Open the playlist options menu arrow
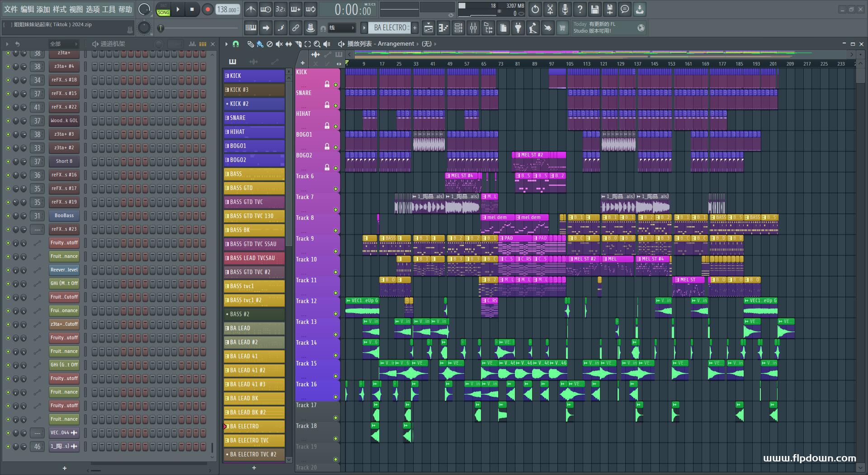This screenshot has width=868, height=475. click(x=226, y=44)
